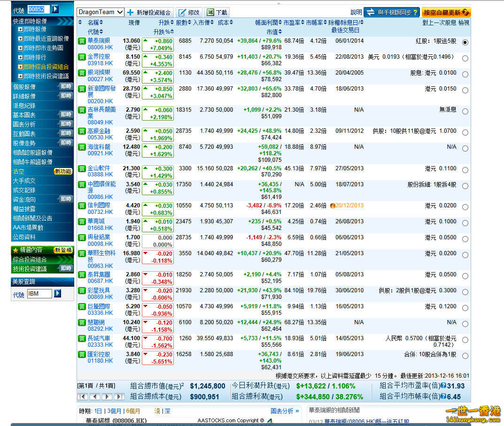Sort the table by the 市帳率 header
Screen dimensions: 504x426
(316, 23)
